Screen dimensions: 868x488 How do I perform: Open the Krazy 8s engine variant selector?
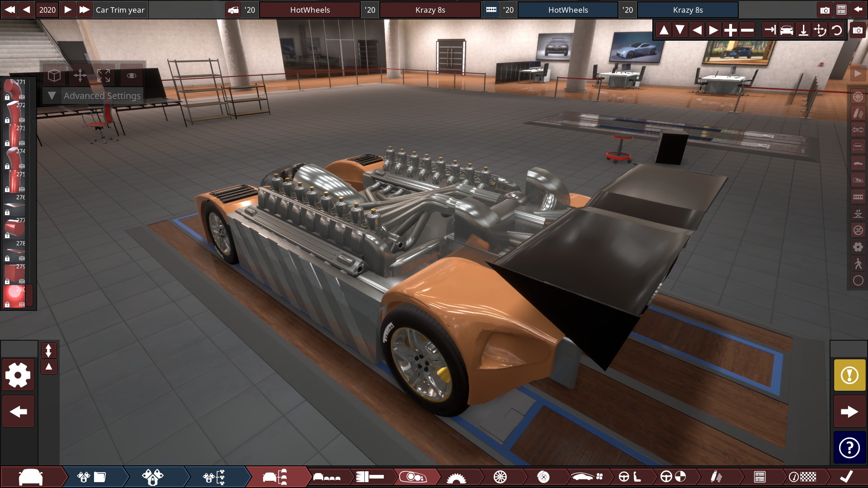pyautogui.click(x=687, y=10)
